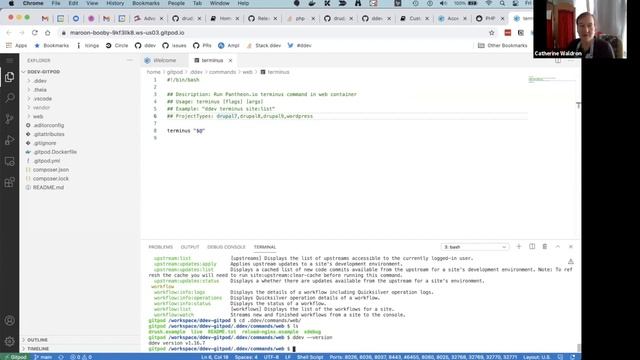640x360 pixels.
Task: Open the Gmail browser tab
Action: click(45, 18)
